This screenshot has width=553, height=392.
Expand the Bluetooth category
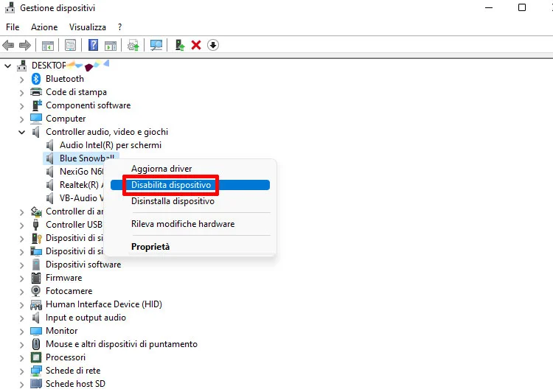click(x=22, y=80)
